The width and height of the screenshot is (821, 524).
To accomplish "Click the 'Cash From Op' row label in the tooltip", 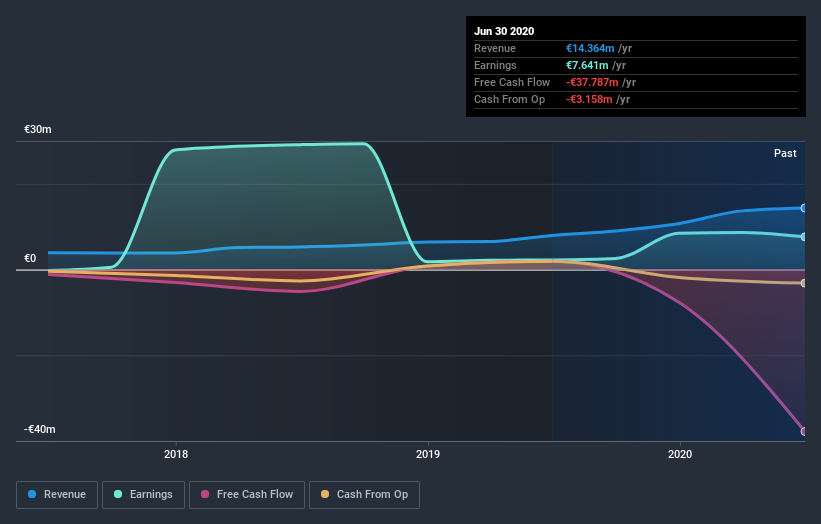I will 509,99.
